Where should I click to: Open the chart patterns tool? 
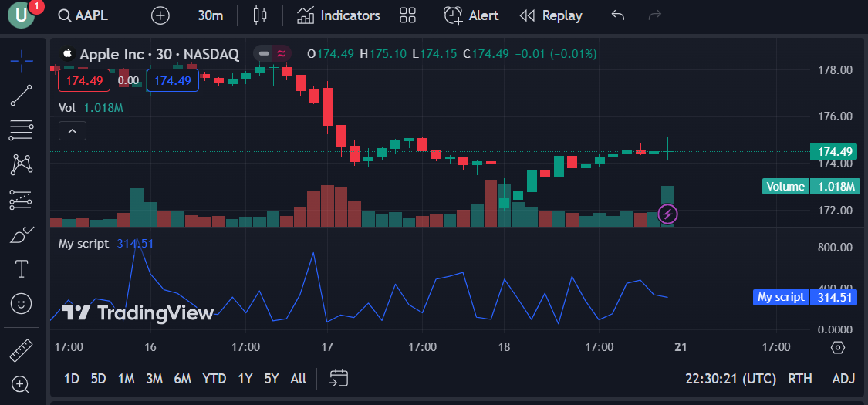[x=21, y=165]
